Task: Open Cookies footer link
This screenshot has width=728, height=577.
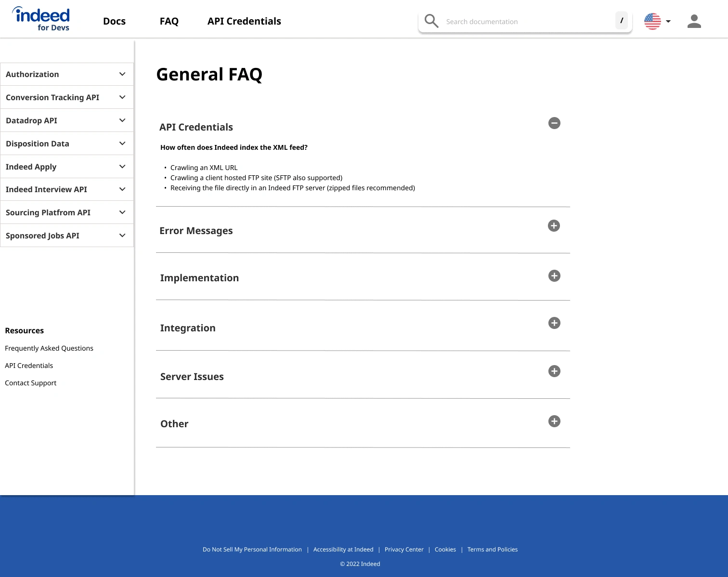Action: (x=445, y=550)
